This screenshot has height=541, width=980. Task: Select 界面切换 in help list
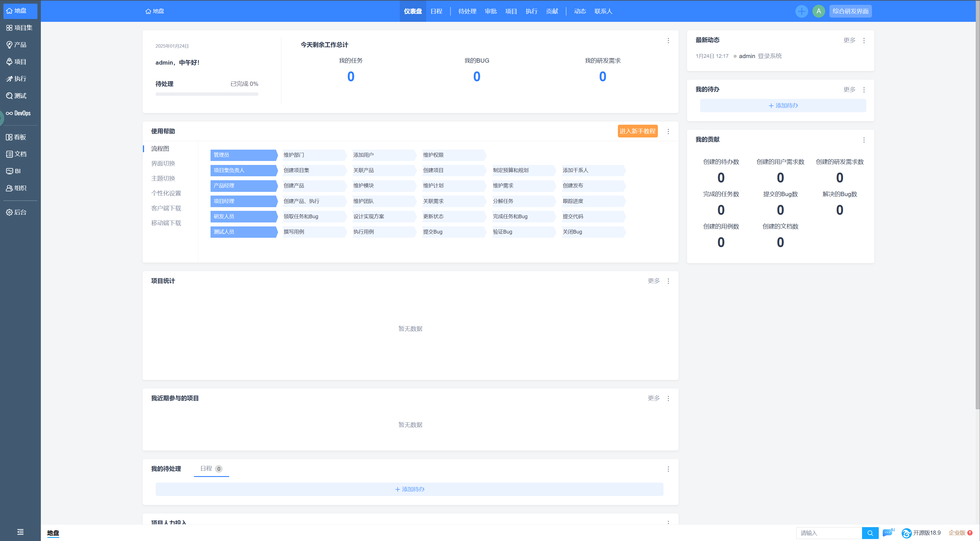(163, 164)
